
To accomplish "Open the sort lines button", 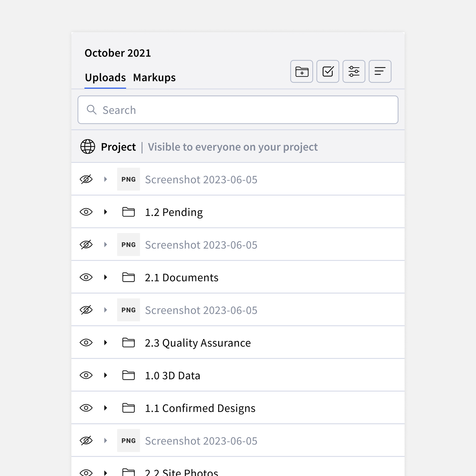I will coord(380,71).
